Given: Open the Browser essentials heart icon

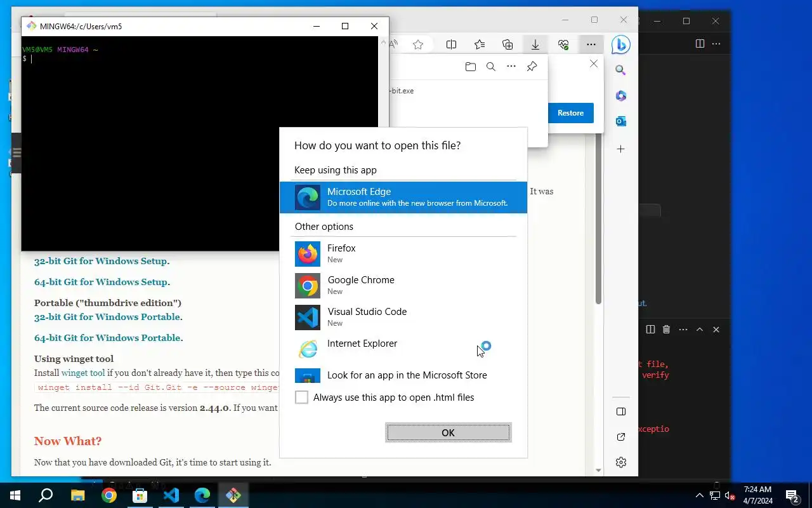Looking at the screenshot, I should (563, 44).
